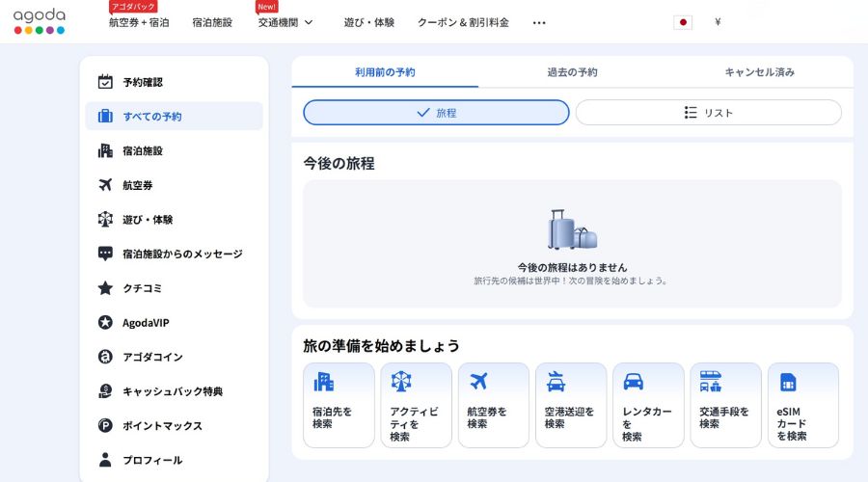Image resolution: width=868 pixels, height=482 pixels.
Task: Open すべての予約 sidebar link
Action: click(x=174, y=117)
